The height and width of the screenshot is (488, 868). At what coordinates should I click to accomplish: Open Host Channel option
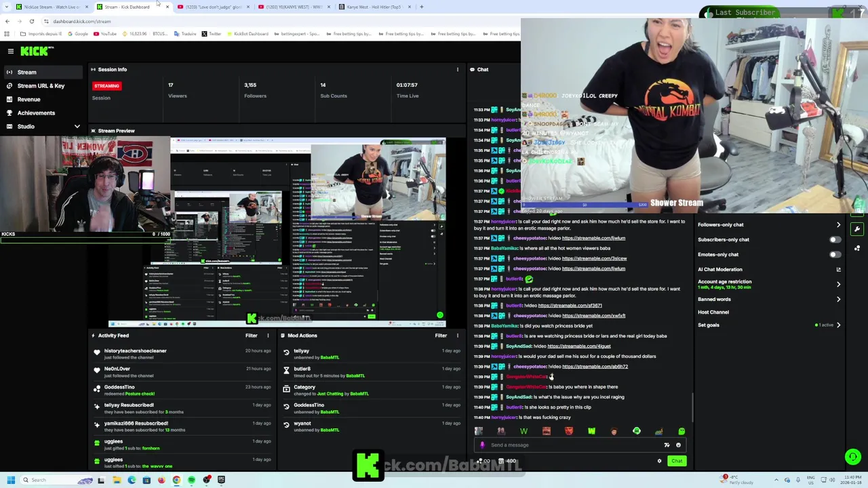(713, 312)
